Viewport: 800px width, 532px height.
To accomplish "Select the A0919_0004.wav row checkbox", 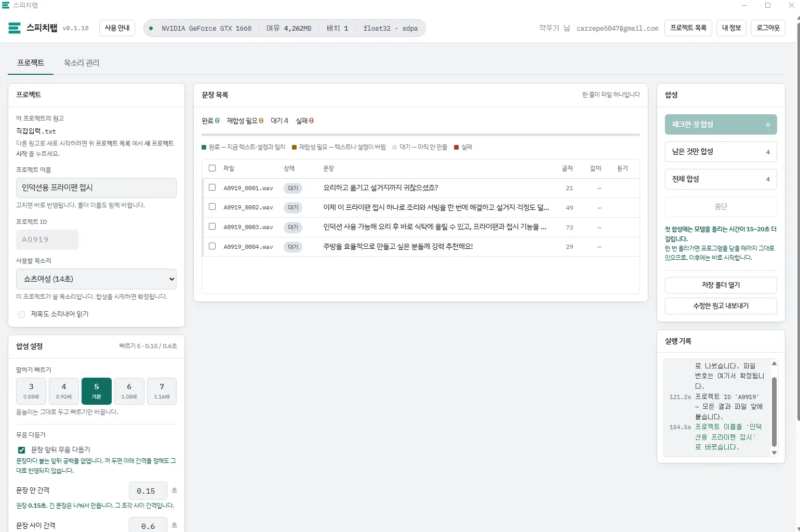I will point(212,246).
